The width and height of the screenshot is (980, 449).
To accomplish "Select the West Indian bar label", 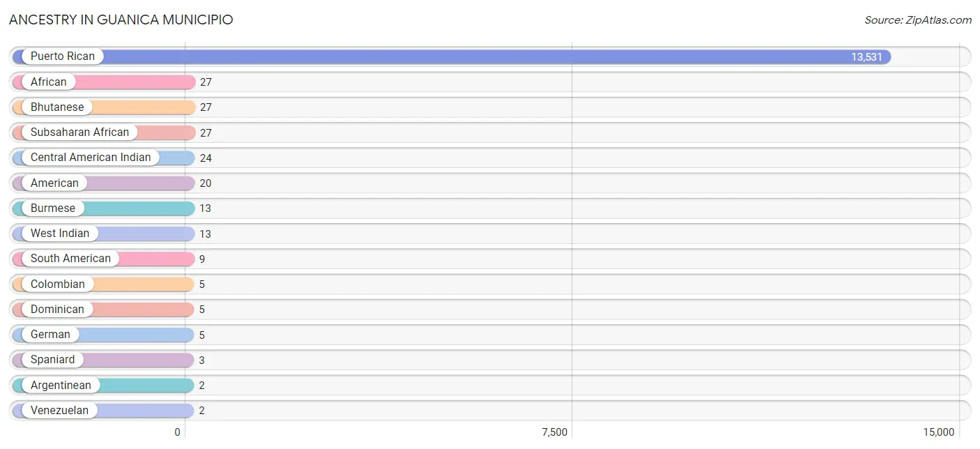I will [x=60, y=234].
